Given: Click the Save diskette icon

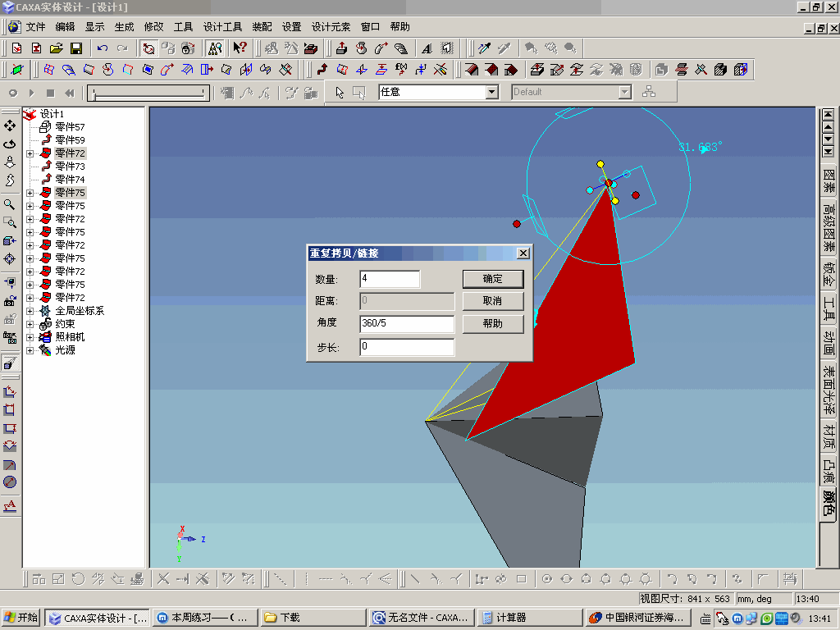Looking at the screenshot, I should [76, 48].
